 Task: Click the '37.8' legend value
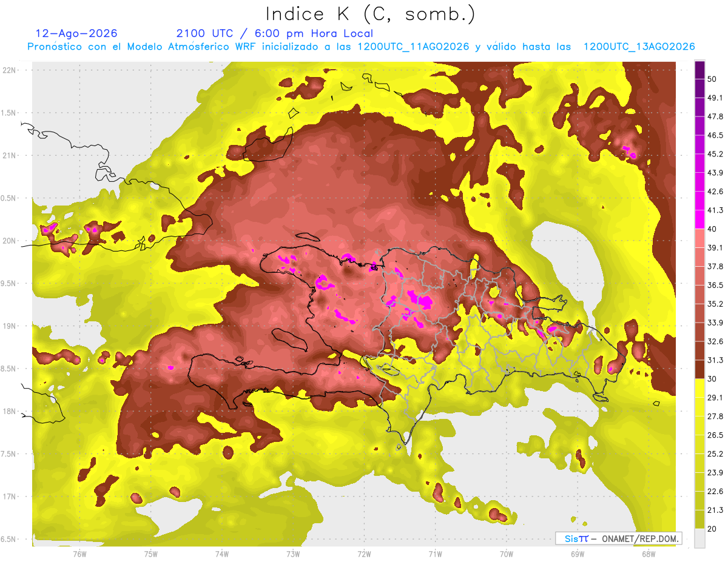pyautogui.click(x=715, y=266)
